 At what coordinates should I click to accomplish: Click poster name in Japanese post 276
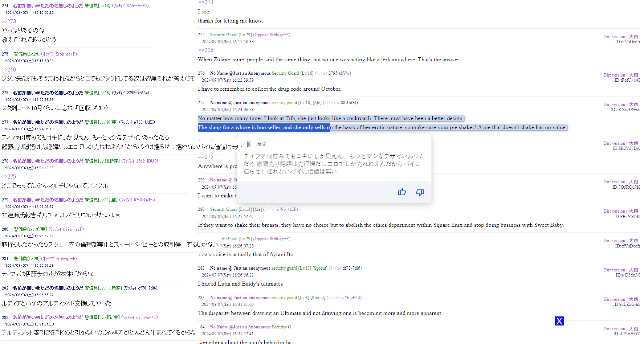point(48,93)
